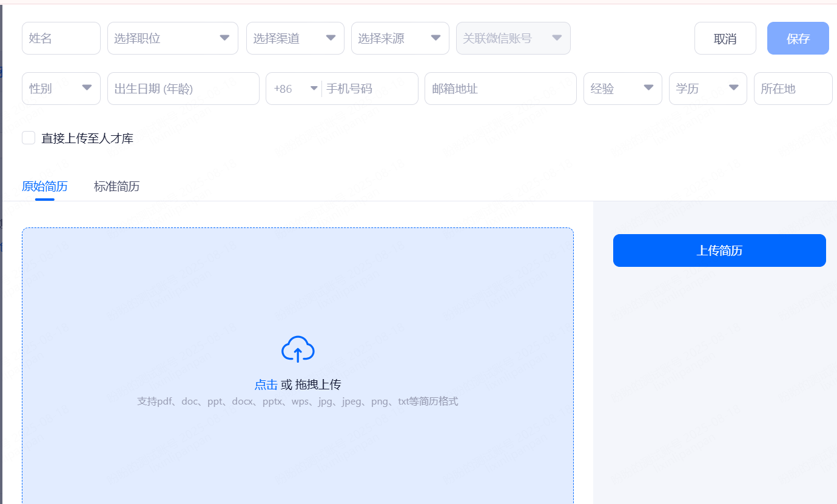
Task: Check 直接上传至人才库 checkbox
Action: point(29,138)
